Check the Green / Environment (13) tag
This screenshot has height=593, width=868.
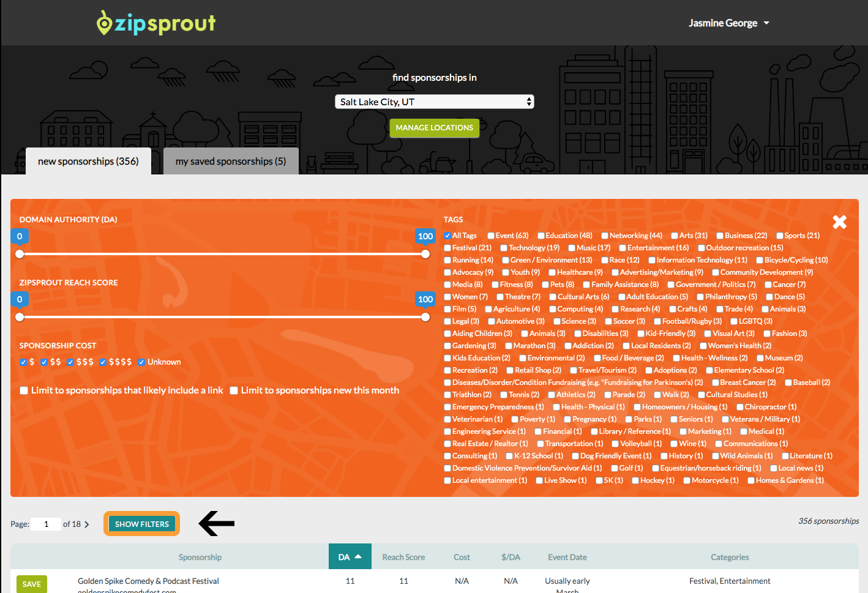(506, 260)
